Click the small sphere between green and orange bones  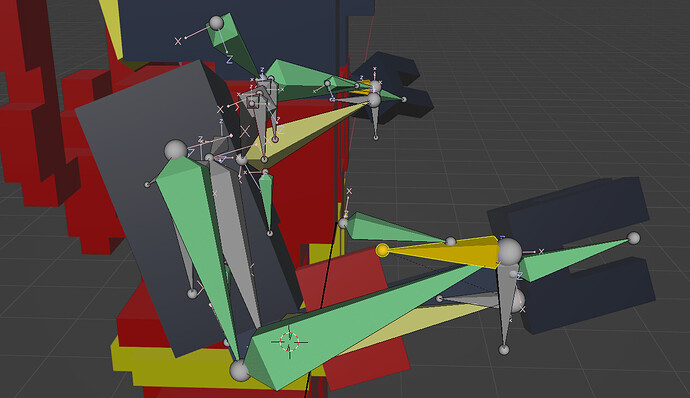pyautogui.click(x=451, y=241)
